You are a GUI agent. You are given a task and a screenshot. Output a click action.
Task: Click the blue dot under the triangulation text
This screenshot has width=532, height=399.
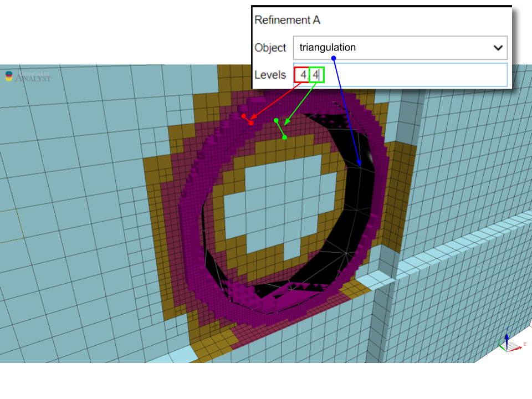coord(334,58)
